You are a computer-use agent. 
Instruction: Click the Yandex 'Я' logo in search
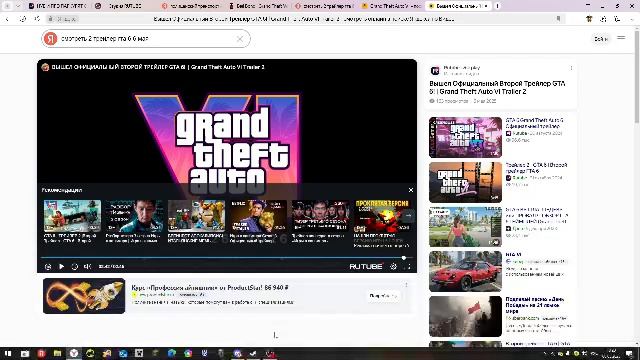tap(51, 39)
